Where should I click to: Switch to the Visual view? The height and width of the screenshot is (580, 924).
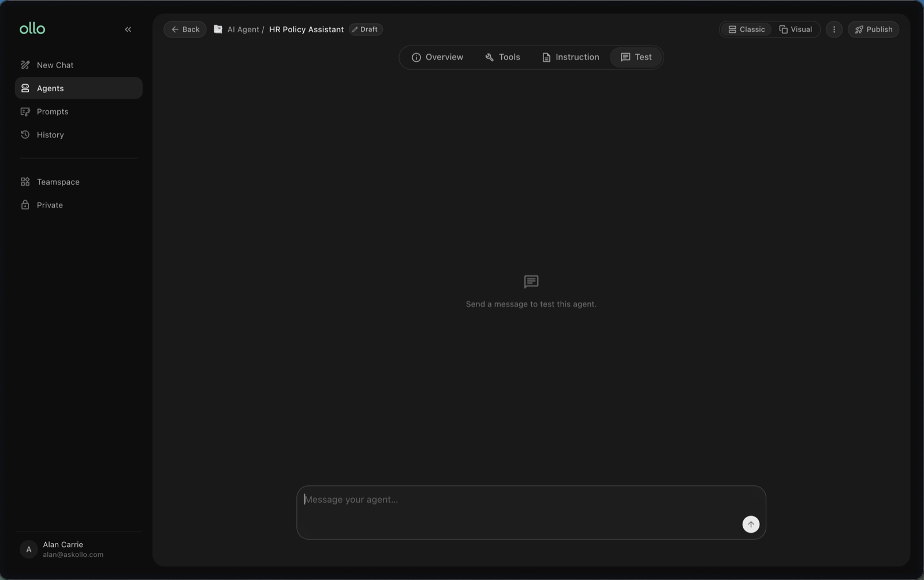point(795,29)
